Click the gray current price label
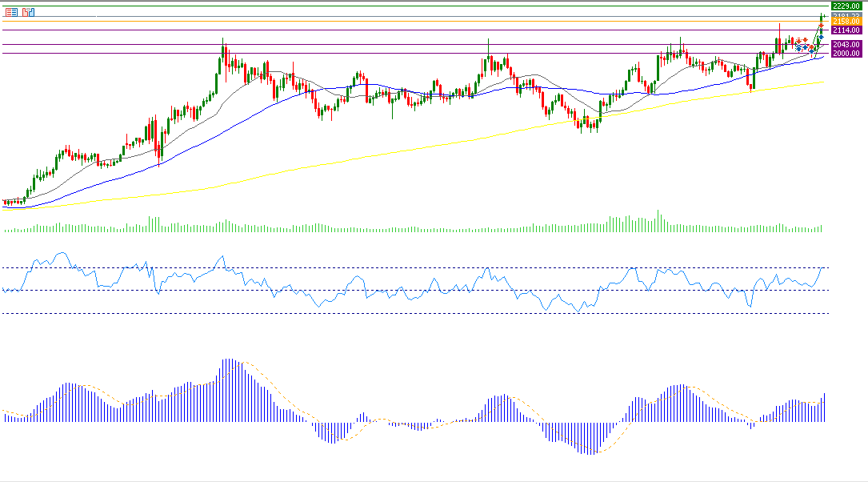The height and width of the screenshot is (482, 868). click(846, 15)
